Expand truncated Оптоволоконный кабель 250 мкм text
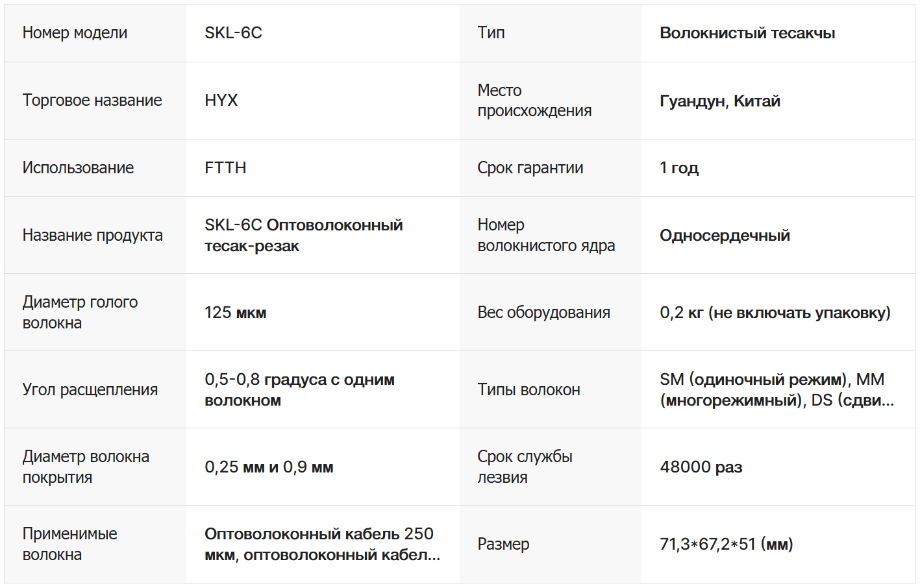This screenshot has height=588, width=920. 322,545
